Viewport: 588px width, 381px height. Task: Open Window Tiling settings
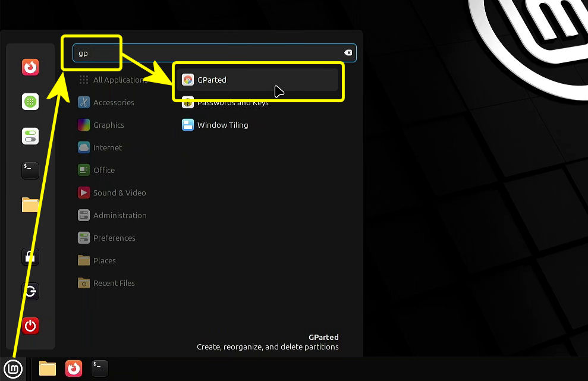coord(222,125)
